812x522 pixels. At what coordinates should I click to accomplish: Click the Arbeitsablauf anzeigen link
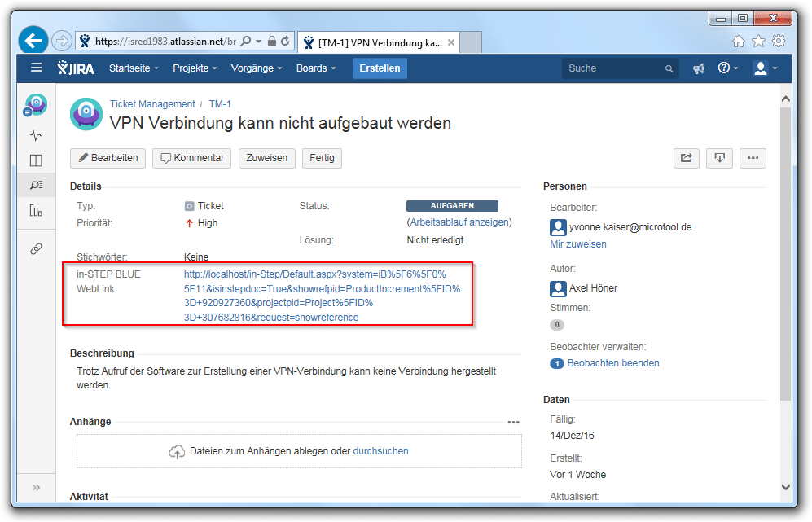(x=459, y=222)
